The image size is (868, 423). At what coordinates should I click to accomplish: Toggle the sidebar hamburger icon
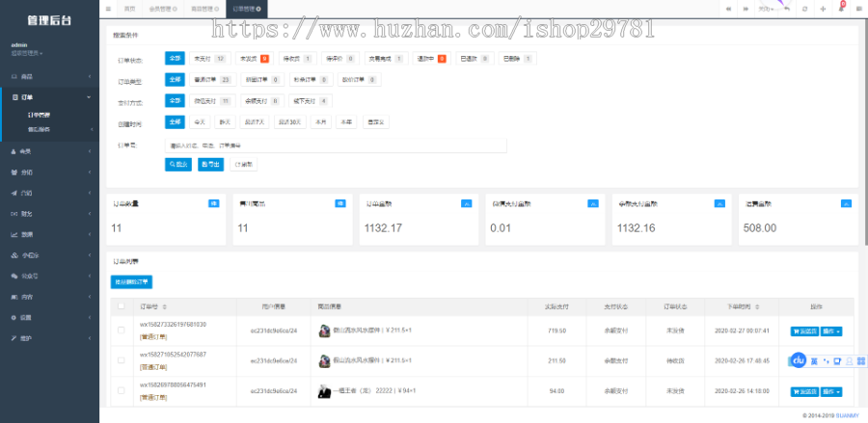pyautogui.click(x=108, y=9)
